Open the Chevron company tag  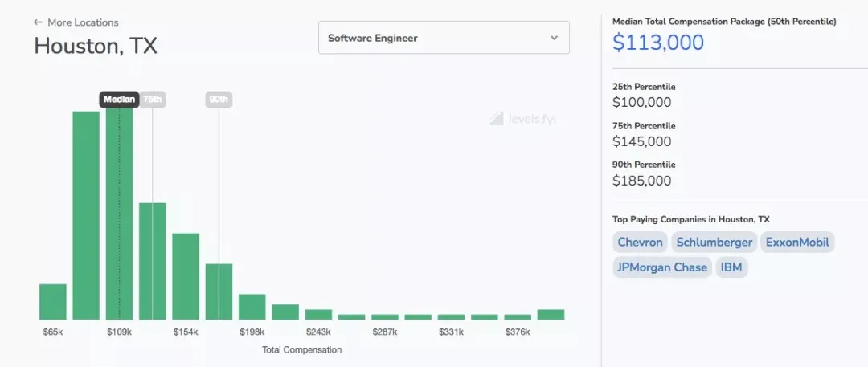640,242
